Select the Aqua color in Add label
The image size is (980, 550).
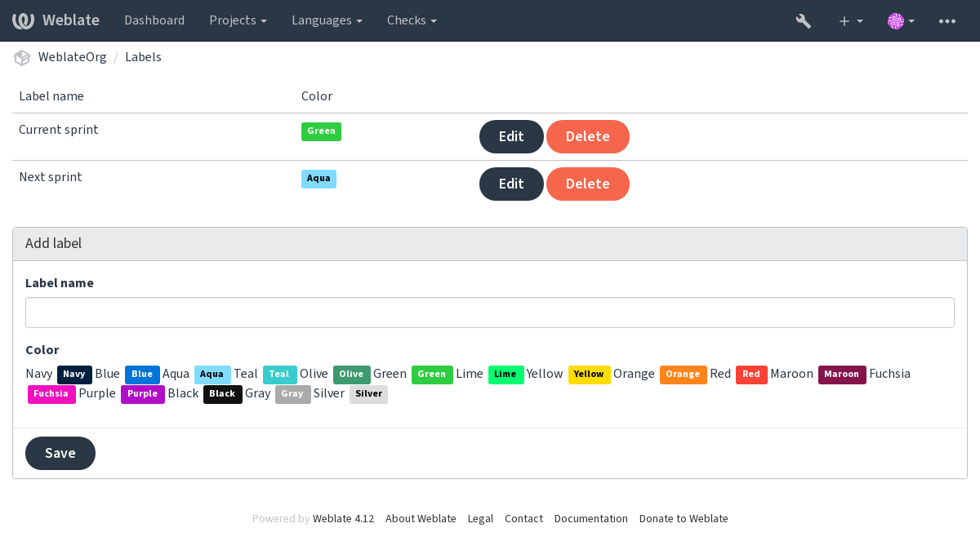click(x=212, y=375)
